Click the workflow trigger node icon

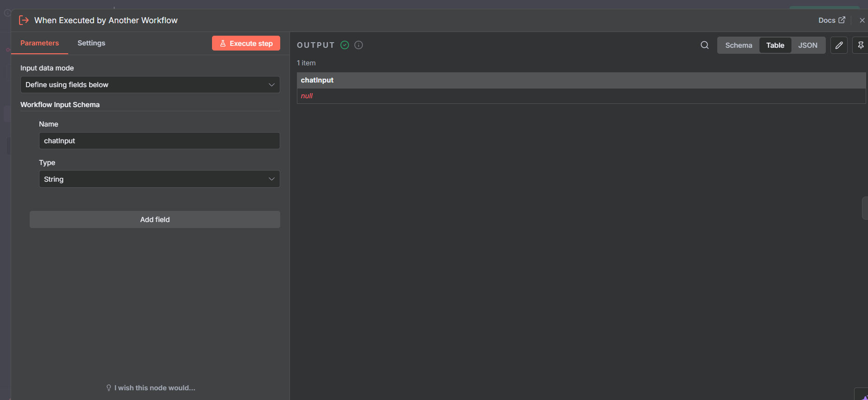point(24,20)
